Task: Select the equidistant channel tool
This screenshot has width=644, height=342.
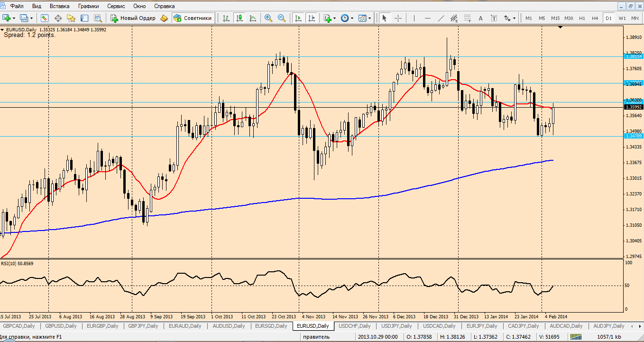Action: [454, 18]
